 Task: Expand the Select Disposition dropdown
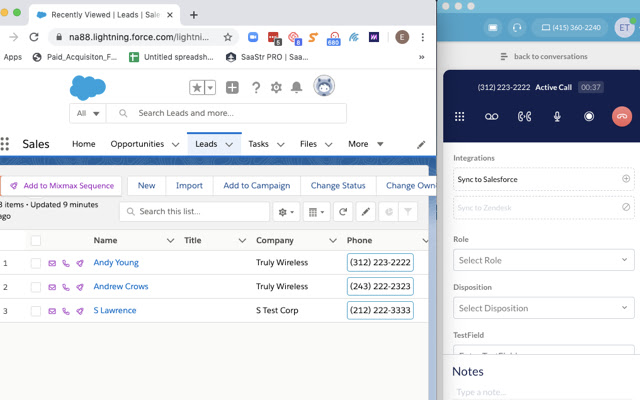pos(543,308)
